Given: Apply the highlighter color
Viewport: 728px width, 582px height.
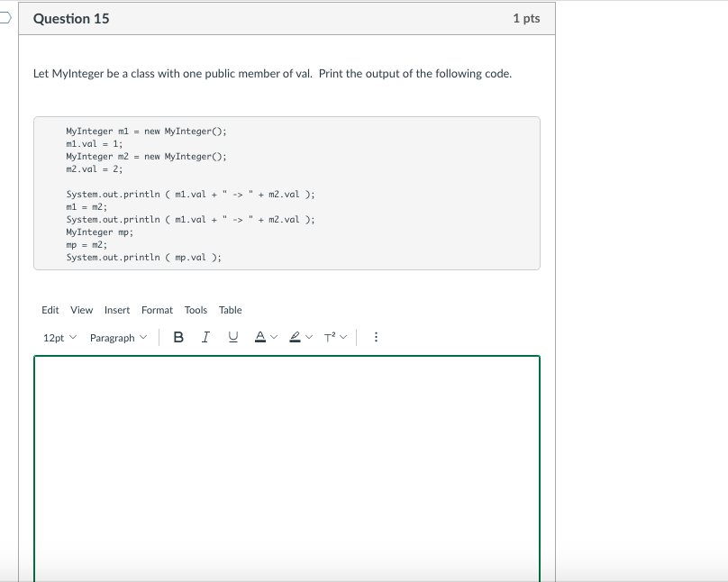Looking at the screenshot, I should (x=296, y=336).
